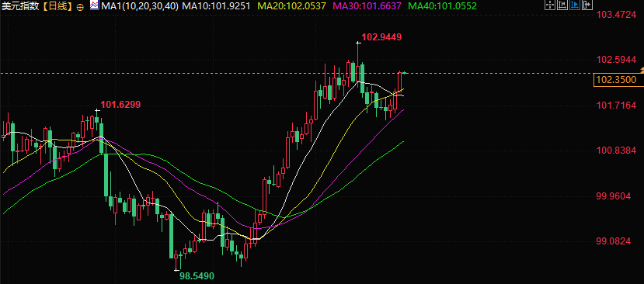Click the MA1(10,20,30,40) indicator label

pyautogui.click(x=140, y=6)
